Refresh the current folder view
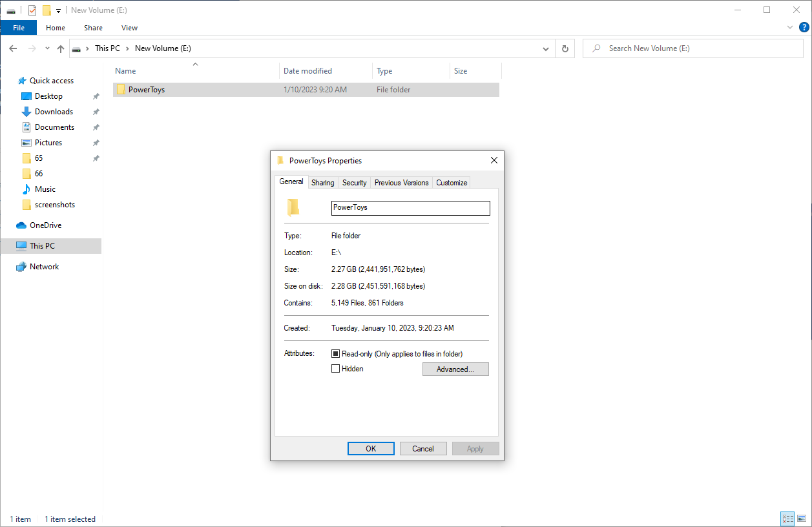 coord(565,48)
